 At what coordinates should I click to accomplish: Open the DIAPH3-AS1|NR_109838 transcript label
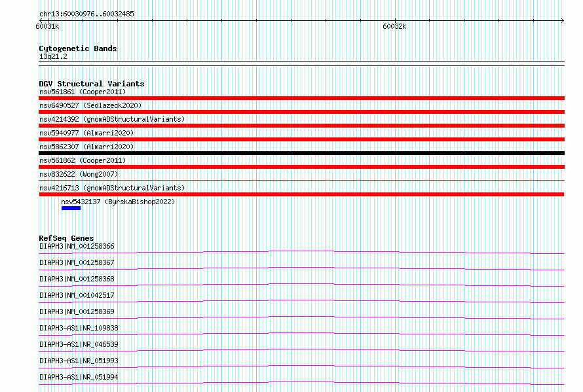click(79, 328)
